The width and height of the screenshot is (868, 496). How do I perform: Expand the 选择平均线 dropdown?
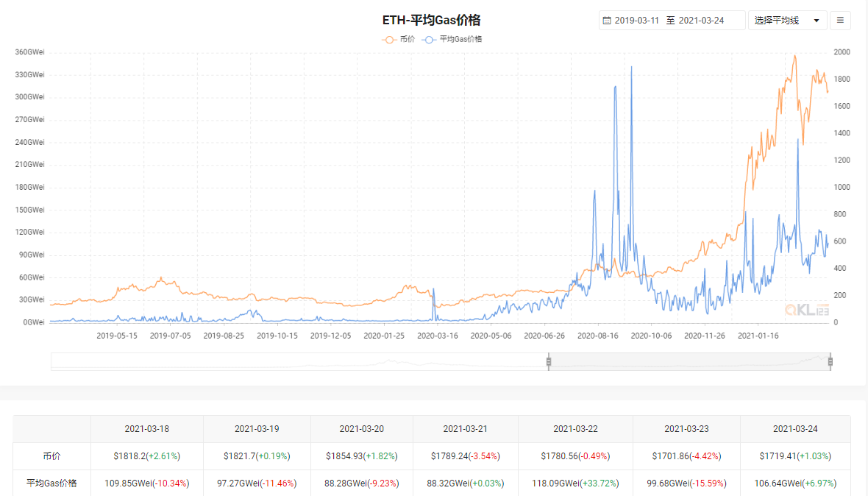787,21
